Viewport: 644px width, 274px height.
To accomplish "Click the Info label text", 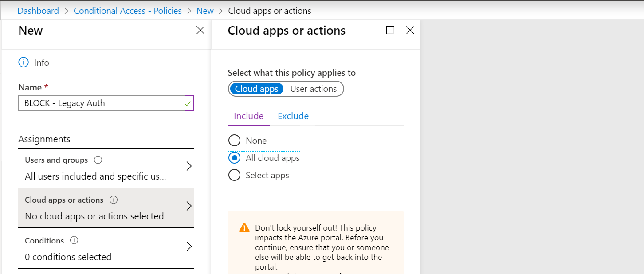I will coord(42,63).
